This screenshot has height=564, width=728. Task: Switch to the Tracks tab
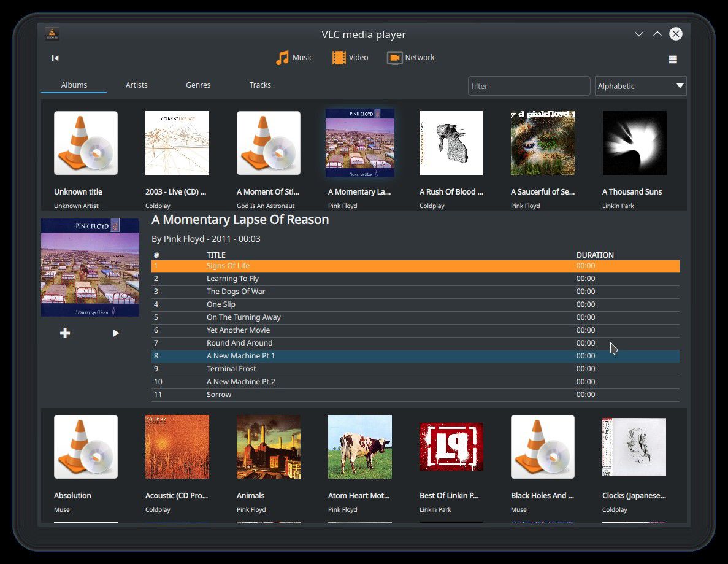(260, 85)
